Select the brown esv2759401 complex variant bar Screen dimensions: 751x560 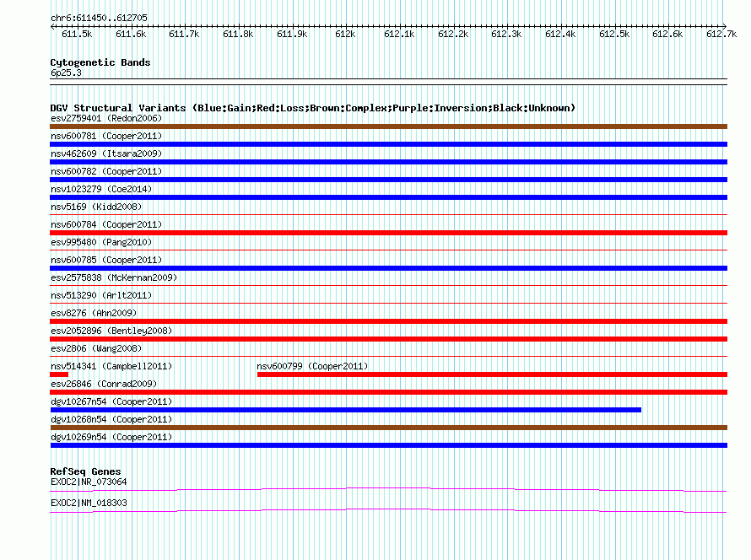click(388, 127)
